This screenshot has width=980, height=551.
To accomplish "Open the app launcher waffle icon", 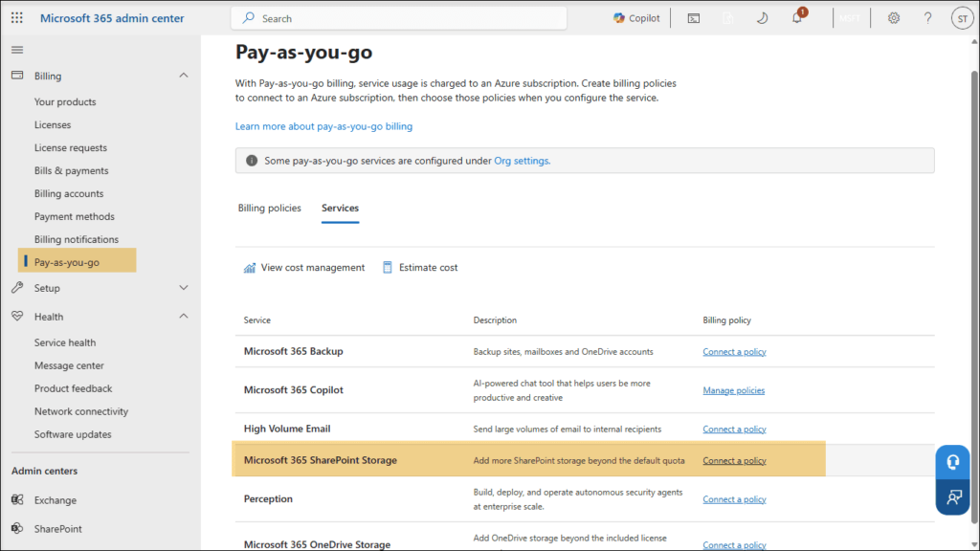I will [x=17, y=18].
